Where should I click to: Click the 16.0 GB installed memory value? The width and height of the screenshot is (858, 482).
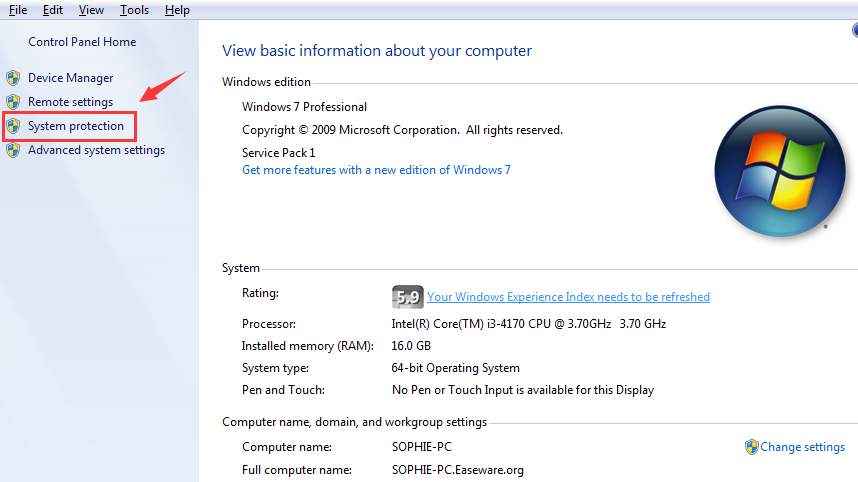(x=411, y=346)
